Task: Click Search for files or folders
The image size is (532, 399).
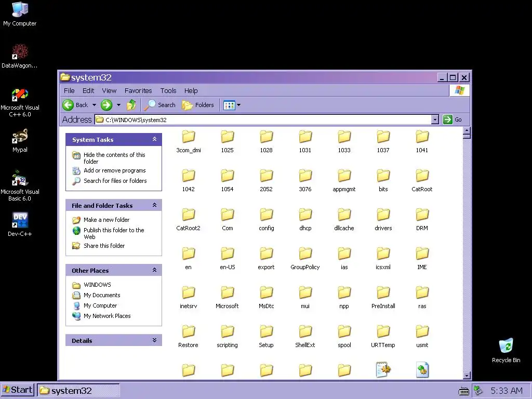Action: click(x=115, y=181)
